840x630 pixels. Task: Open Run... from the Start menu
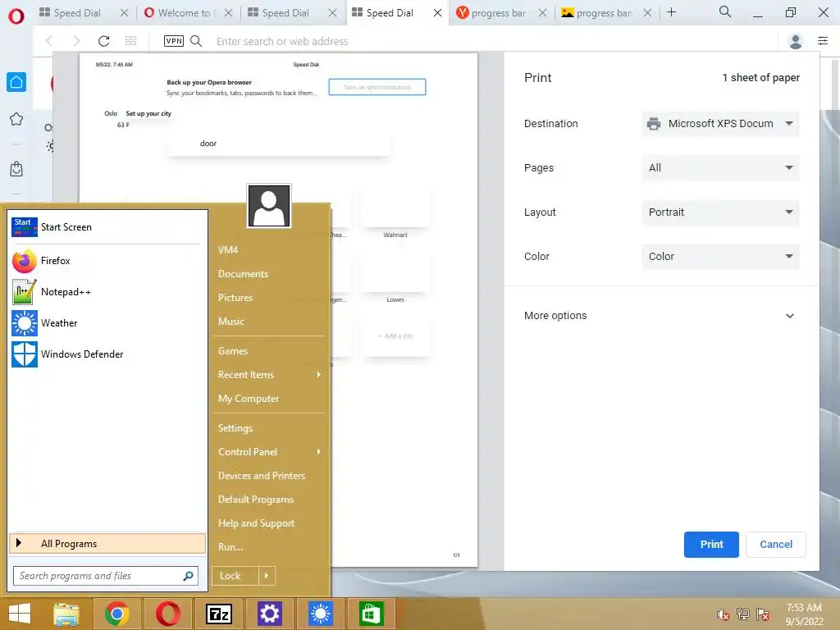(231, 547)
